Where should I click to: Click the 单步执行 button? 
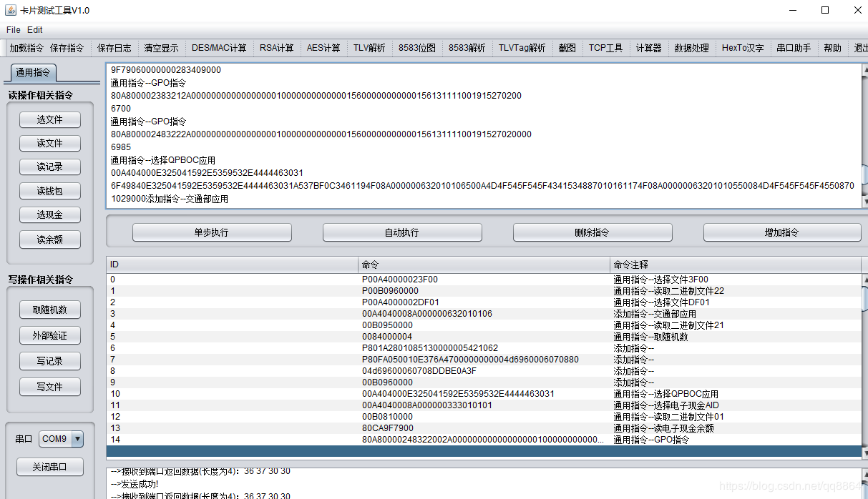(x=212, y=232)
